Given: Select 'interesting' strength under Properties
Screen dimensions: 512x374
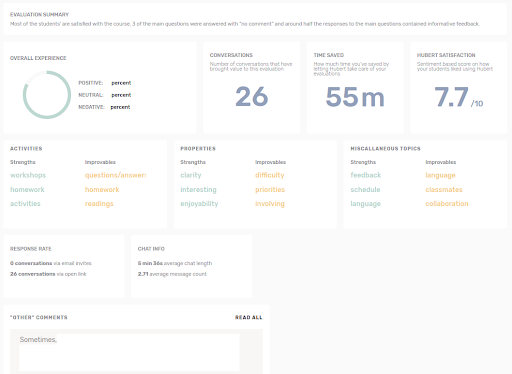Looking at the screenshot, I should point(198,190).
